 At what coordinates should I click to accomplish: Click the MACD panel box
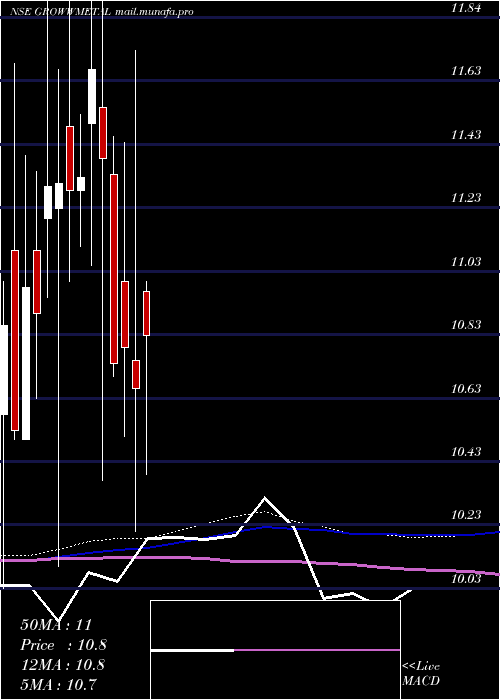(x=275, y=650)
